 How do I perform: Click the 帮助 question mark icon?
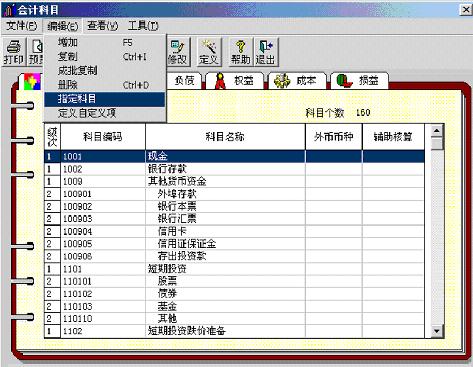pos(240,52)
